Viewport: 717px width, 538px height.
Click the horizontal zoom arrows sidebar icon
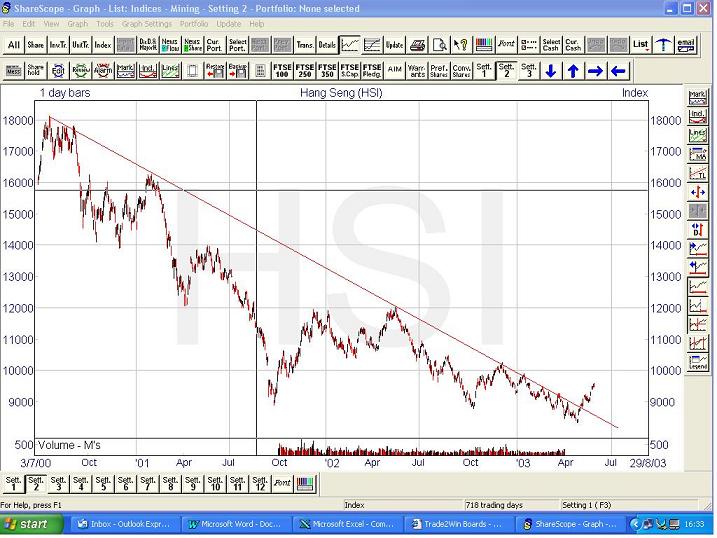click(698, 192)
